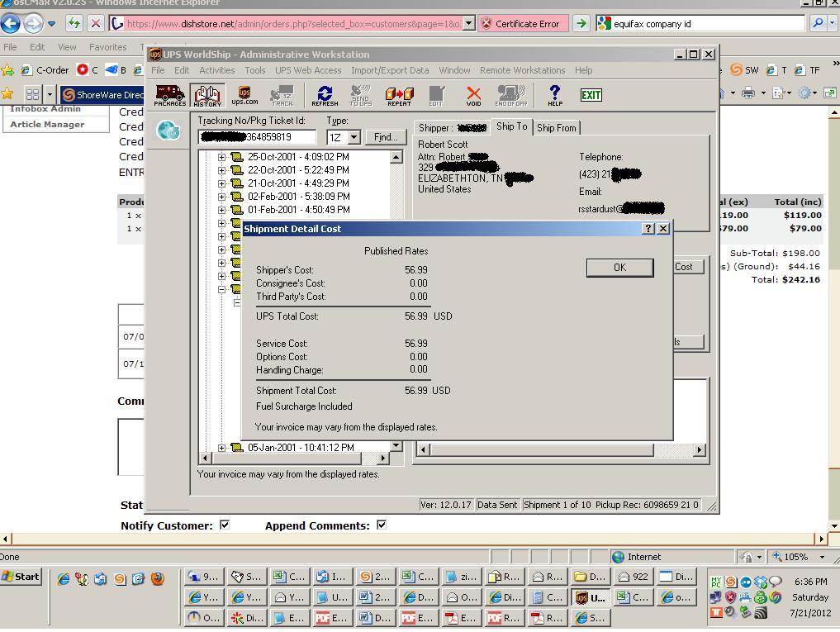Open WorldShip Tools menu
Image resolution: width=840 pixels, height=632 pixels.
point(255,70)
